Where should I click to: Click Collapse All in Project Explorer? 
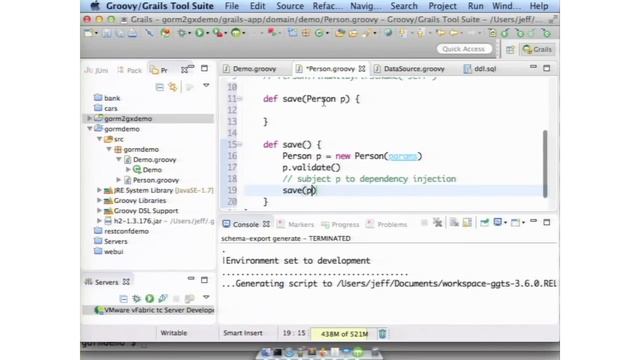coord(160,87)
